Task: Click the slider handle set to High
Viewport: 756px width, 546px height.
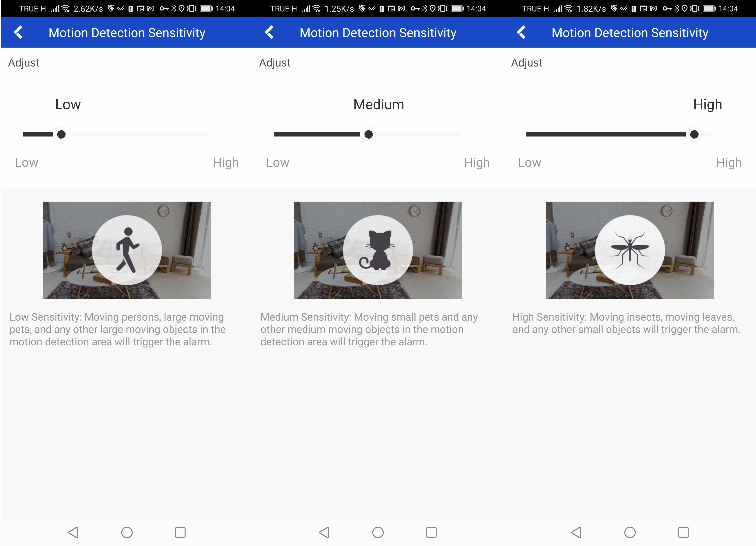Action: [694, 134]
